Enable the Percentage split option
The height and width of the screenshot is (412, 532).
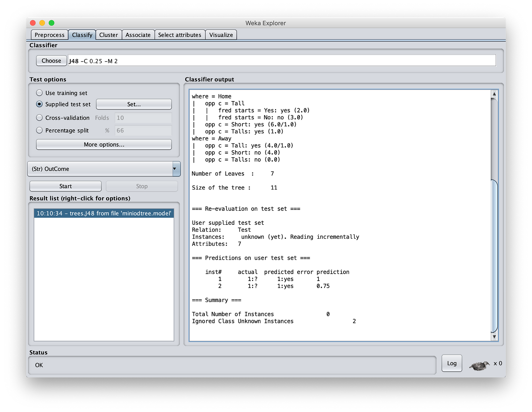pyautogui.click(x=40, y=130)
